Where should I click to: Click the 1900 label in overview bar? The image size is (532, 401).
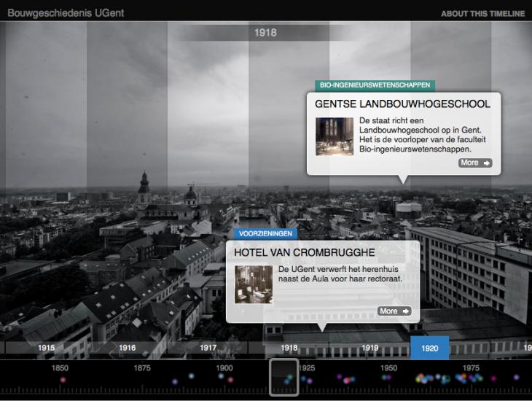pos(224,368)
